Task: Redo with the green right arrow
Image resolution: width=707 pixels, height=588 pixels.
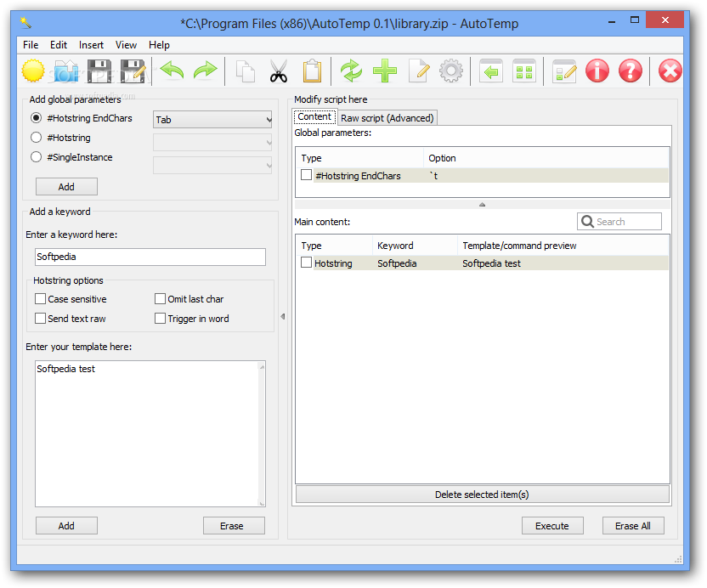Action: [x=205, y=71]
